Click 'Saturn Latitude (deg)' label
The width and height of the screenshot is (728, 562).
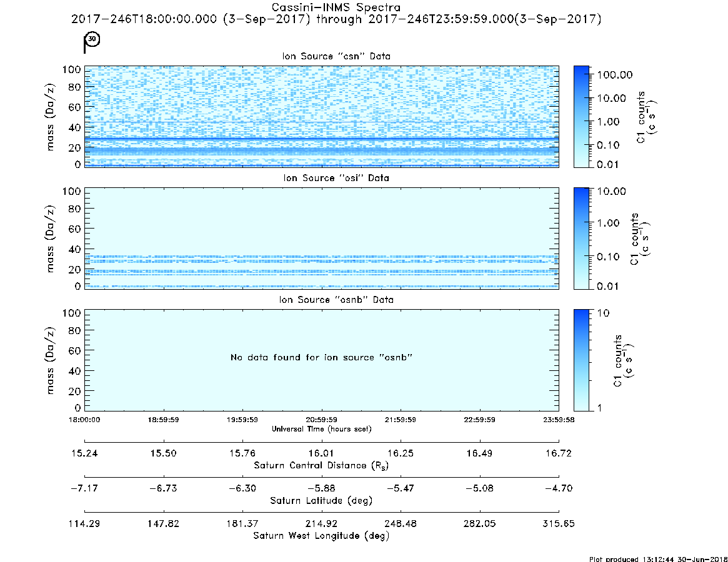(321, 501)
